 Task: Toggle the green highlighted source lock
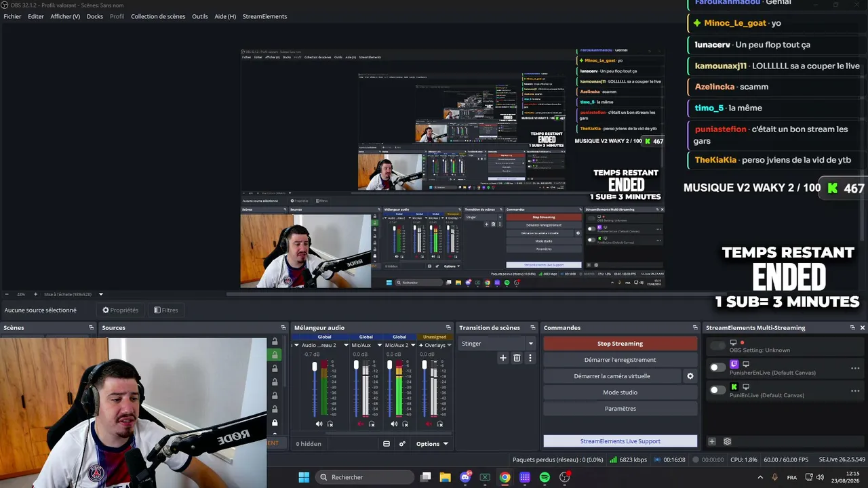pos(275,354)
